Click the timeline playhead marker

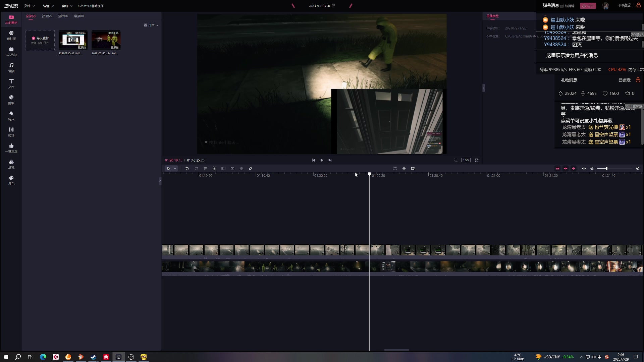tap(369, 174)
